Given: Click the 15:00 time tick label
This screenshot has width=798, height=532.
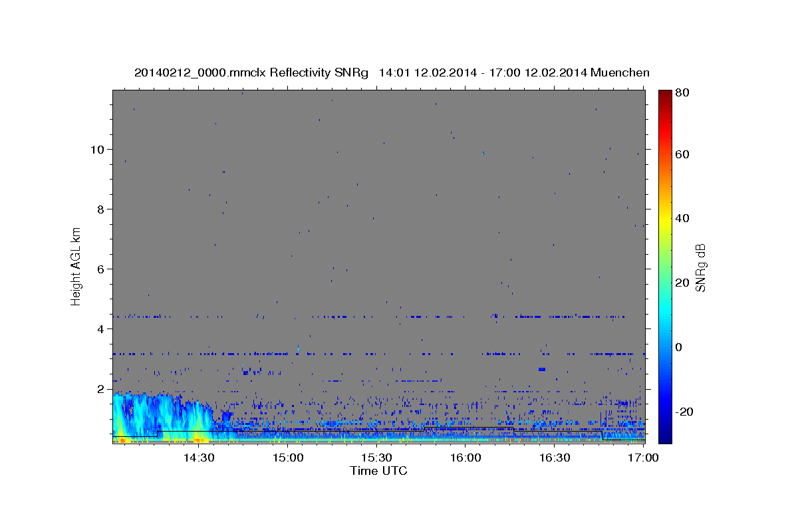Looking at the screenshot, I should pyautogui.click(x=287, y=458).
